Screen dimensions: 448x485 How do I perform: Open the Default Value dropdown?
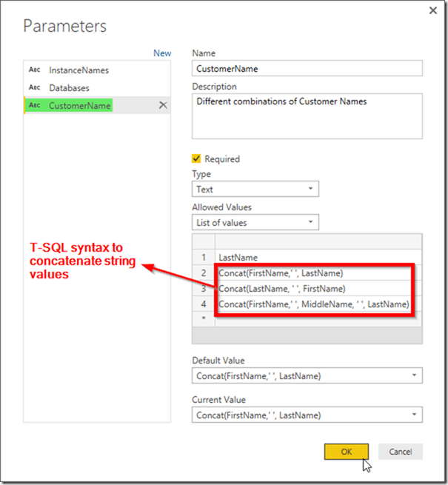[307, 375]
